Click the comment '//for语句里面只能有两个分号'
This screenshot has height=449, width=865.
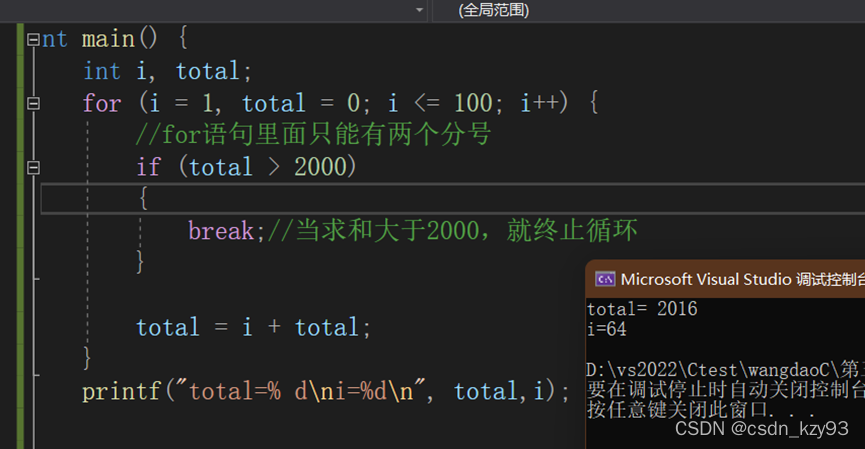(x=313, y=135)
